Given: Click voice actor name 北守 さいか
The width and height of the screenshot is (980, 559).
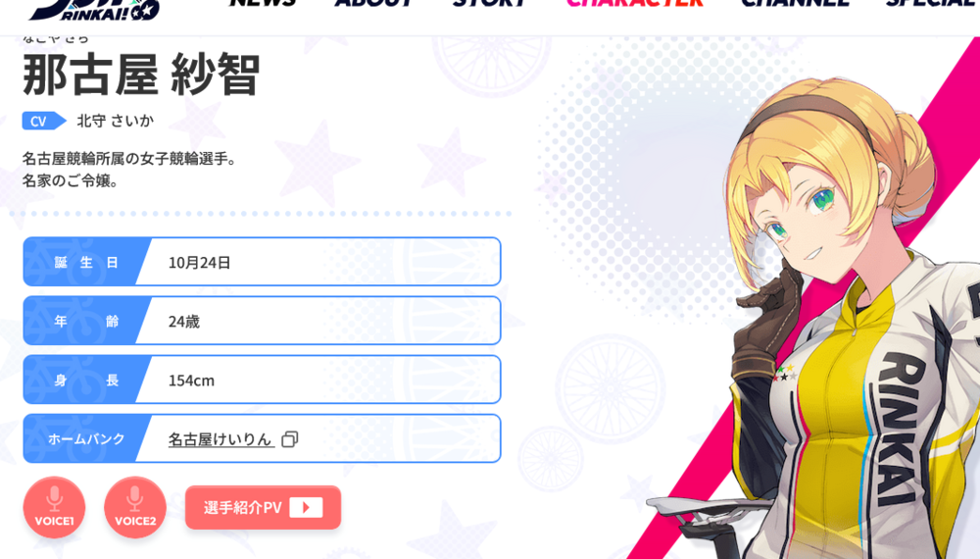Looking at the screenshot, I should tap(115, 121).
